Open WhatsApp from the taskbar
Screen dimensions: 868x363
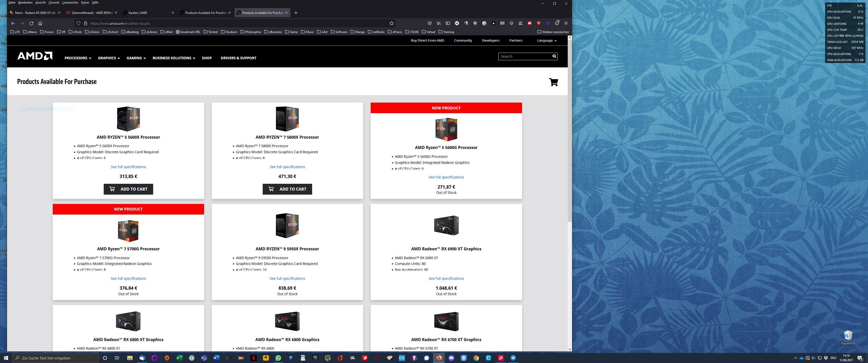278,358
